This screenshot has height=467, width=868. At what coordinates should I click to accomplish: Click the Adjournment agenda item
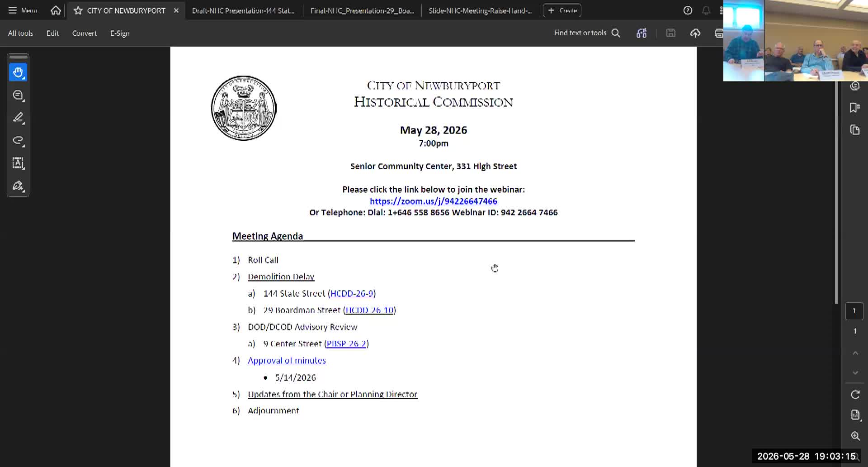pos(273,410)
